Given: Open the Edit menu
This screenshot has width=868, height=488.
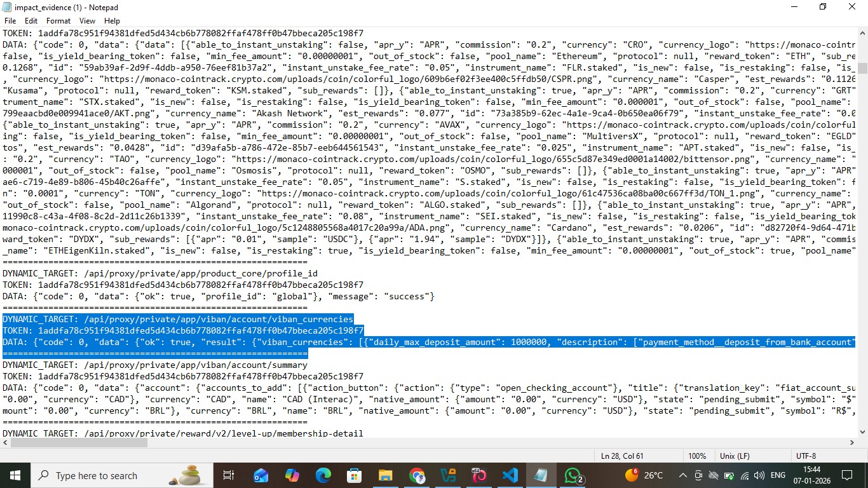Looking at the screenshot, I should [x=31, y=21].
